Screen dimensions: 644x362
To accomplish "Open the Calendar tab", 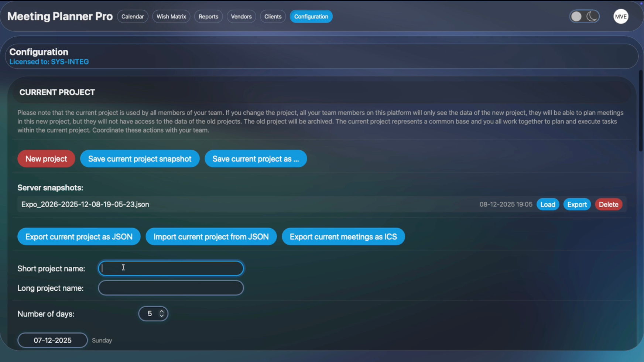I will pos(133,17).
